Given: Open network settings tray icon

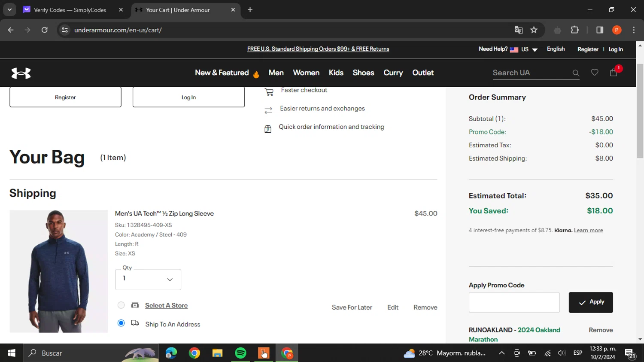Looking at the screenshot, I should click(x=547, y=353).
